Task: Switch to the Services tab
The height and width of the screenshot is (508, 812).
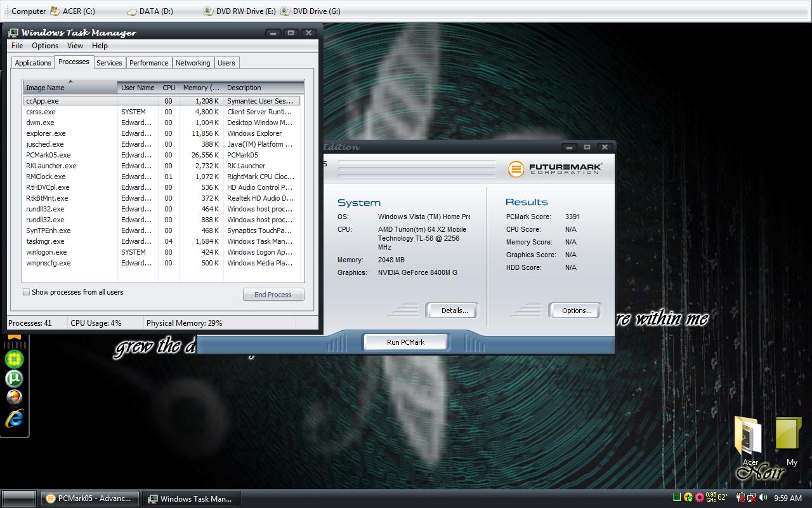Action: tap(109, 63)
